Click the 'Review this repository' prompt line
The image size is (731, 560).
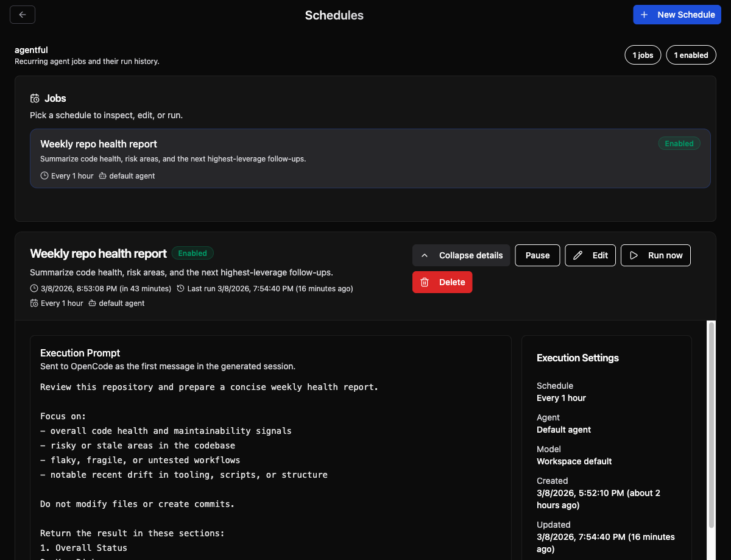pos(209,387)
